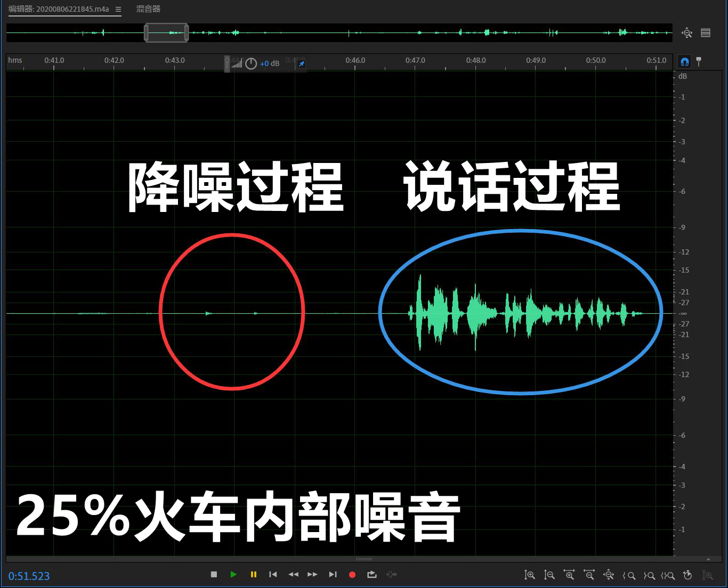Click the fast-forward transport icon

313,574
